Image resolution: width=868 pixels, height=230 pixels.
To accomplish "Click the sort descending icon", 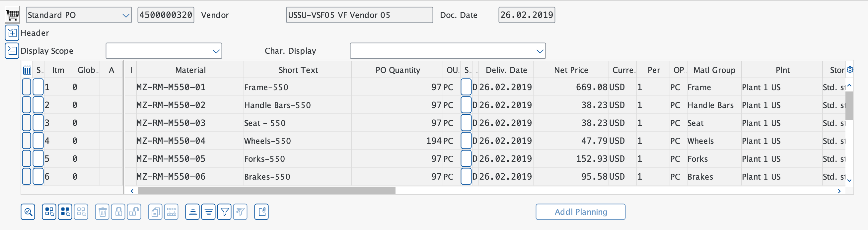I will (209, 212).
